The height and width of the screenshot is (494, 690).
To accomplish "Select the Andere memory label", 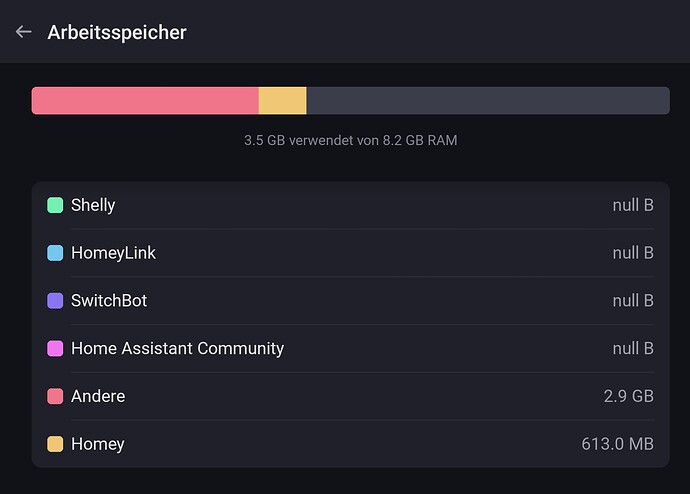I will 98,396.
